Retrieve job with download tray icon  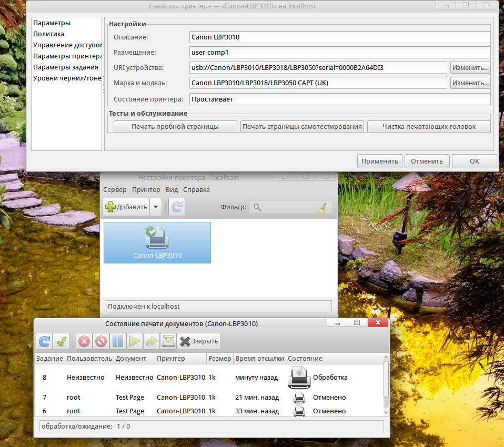click(x=168, y=341)
